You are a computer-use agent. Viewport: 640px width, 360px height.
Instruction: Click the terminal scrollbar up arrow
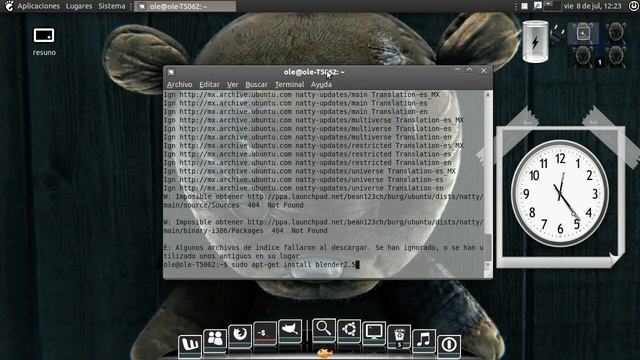point(488,95)
